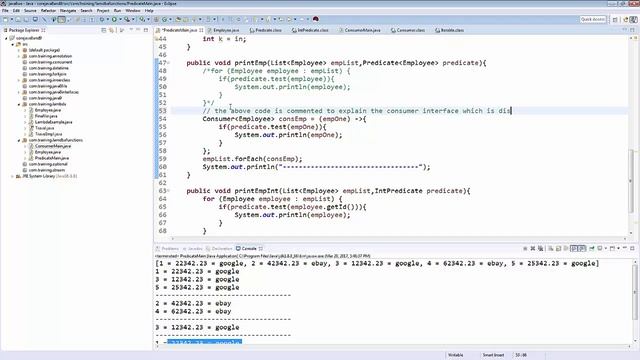The image size is (640, 360).
Task: Collapse the printEmpInt method fold marker on line 63
Action: 169,191
